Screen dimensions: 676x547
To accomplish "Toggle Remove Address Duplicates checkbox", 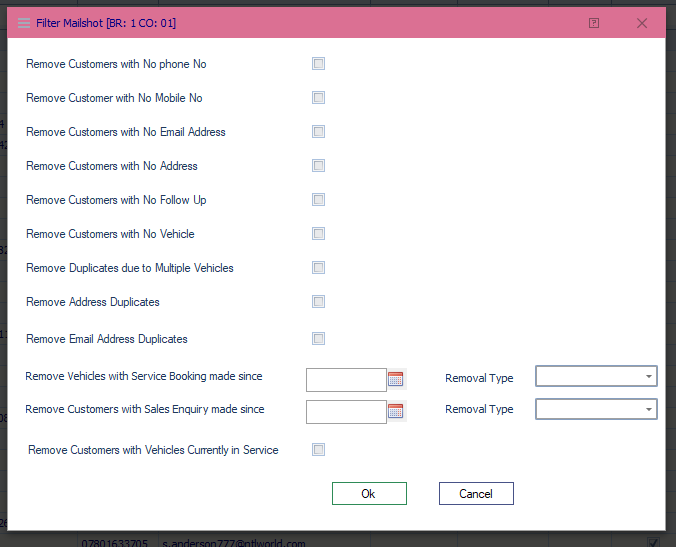I will click(x=318, y=302).
